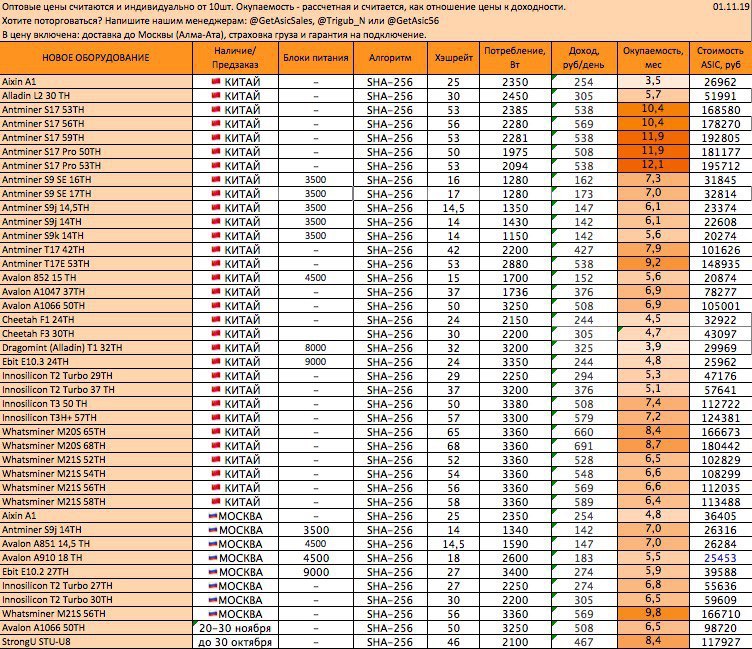Image resolution: width=752 pixels, height=649 pixels.
Task: Click the line starting 'Хотите поторговаться?'
Action: (x=221, y=21)
